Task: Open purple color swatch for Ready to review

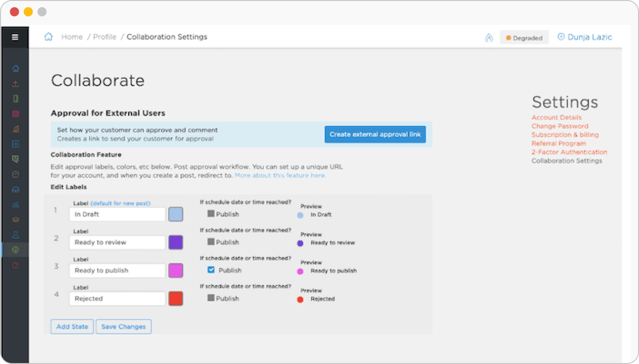Action: coord(176,242)
